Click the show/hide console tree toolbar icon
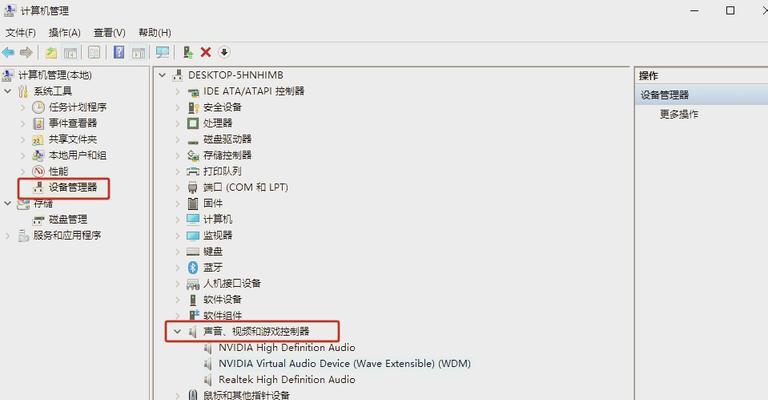768x400 pixels. [x=71, y=52]
